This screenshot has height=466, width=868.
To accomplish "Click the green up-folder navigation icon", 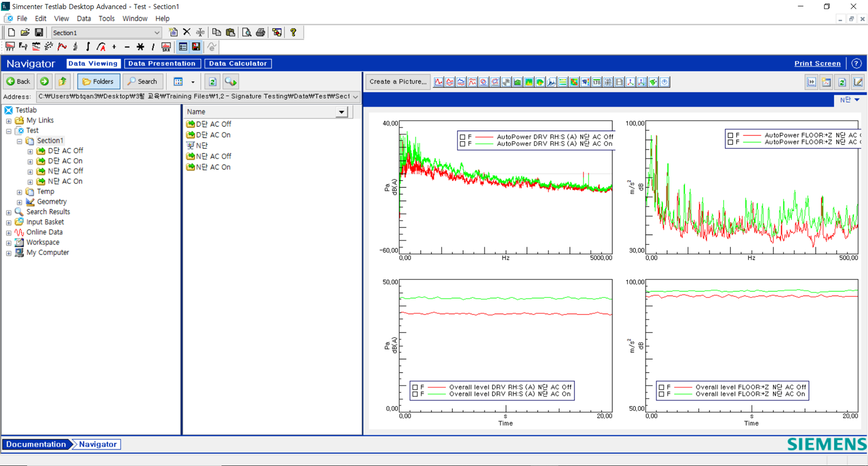I will coord(62,81).
